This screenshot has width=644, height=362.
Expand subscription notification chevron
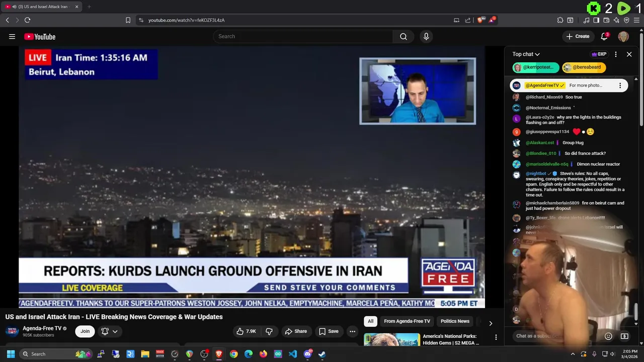115,331
